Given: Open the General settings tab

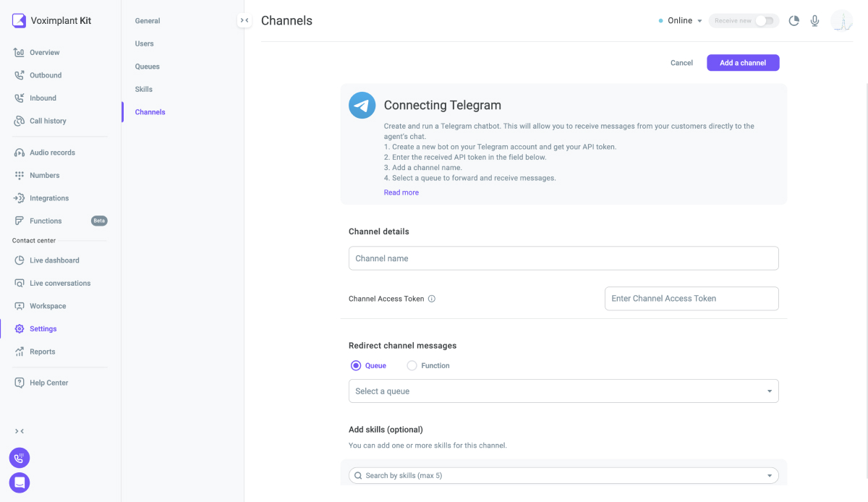Looking at the screenshot, I should coord(148,21).
